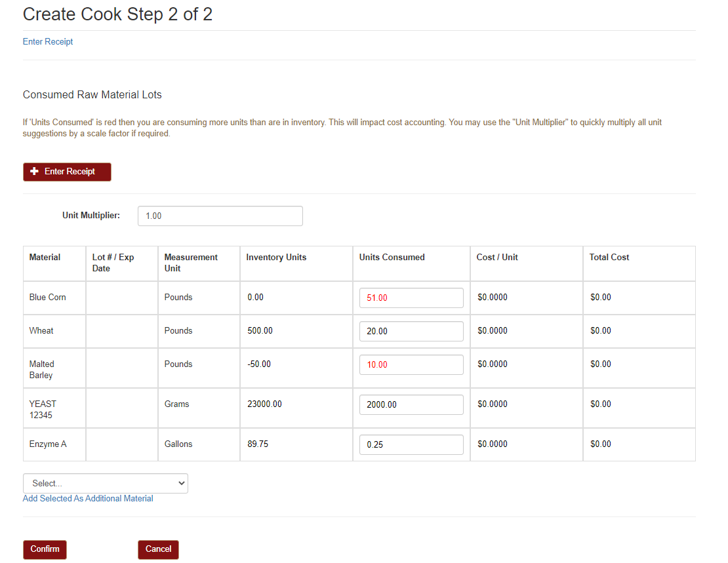Select the Total Cost column header
The height and width of the screenshot is (563, 728).
click(x=609, y=258)
